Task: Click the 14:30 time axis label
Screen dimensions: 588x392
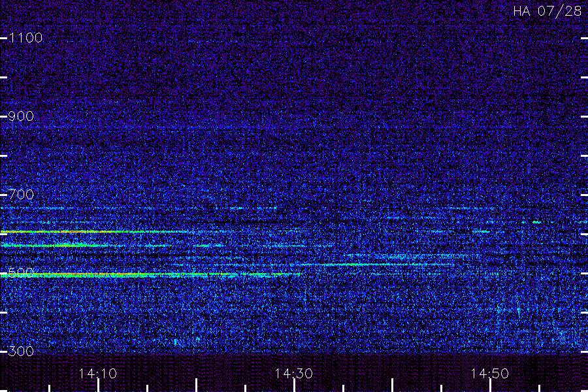Action: tap(293, 374)
